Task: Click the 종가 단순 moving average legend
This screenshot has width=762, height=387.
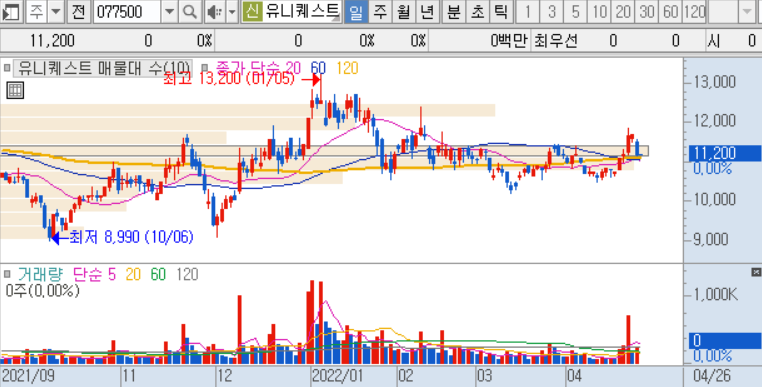Action: tap(247, 69)
